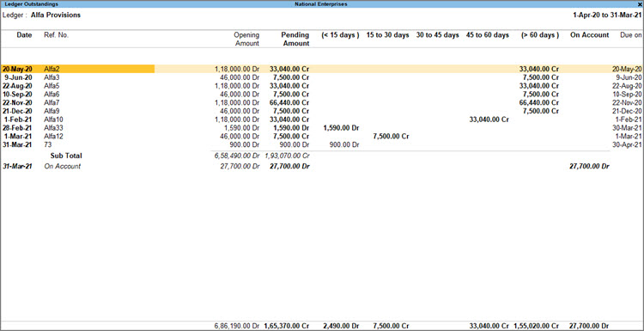
Task: Click the On Account row label
Action: tap(63, 167)
